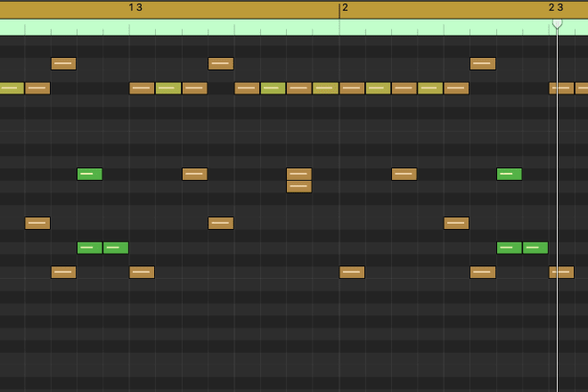Click the "1 3" beat label in ruler
This screenshot has height=392, width=588.
[135, 7]
